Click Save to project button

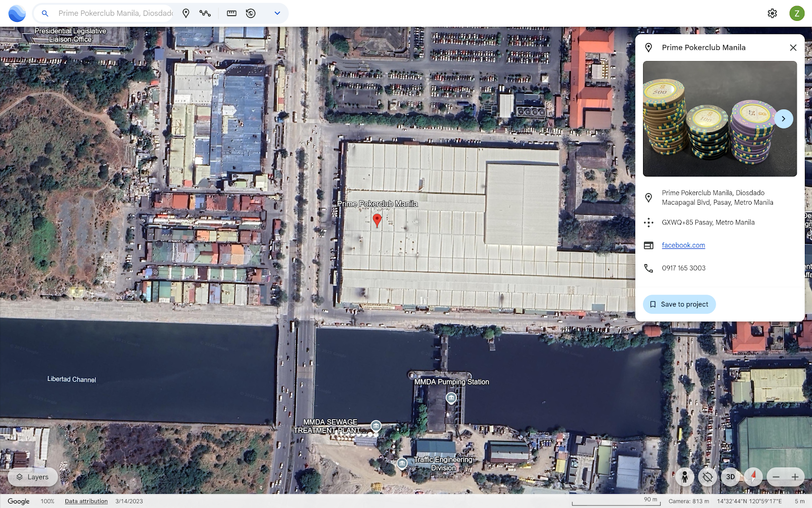point(679,304)
